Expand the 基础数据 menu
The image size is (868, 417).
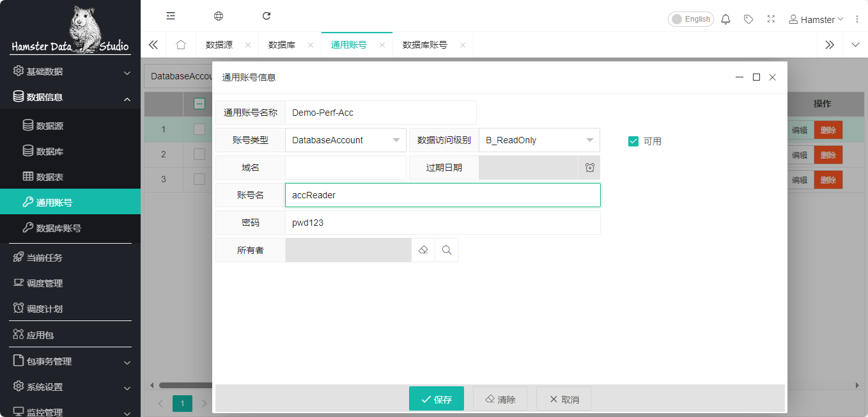click(x=70, y=72)
